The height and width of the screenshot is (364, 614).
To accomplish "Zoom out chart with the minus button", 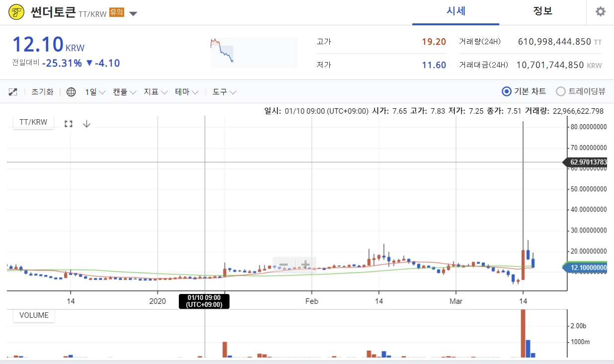I will click(283, 265).
